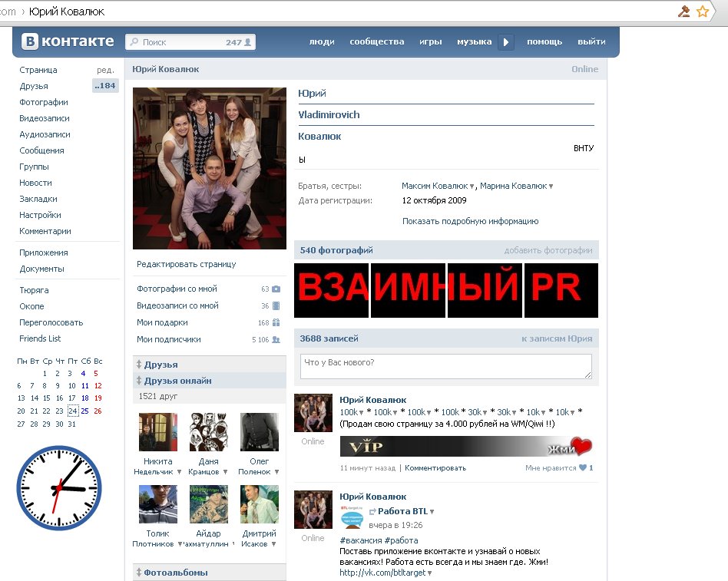Focus the Поиск search field
728x581 pixels.
click(190, 42)
